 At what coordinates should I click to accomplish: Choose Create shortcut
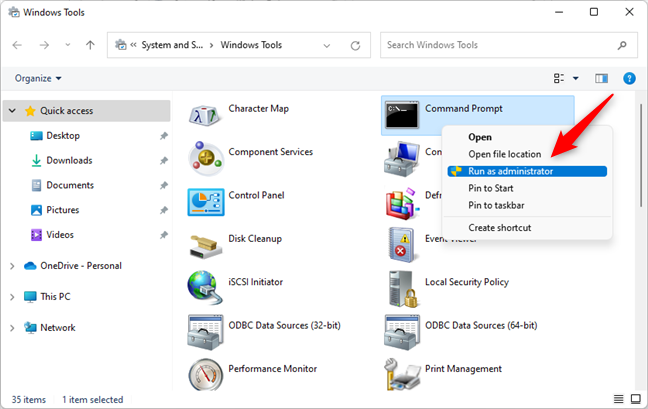(527, 228)
